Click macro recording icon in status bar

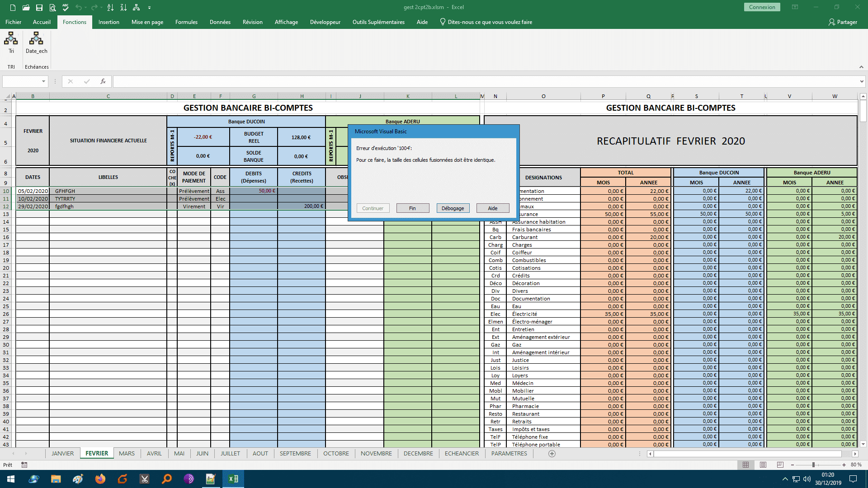pos(24,465)
